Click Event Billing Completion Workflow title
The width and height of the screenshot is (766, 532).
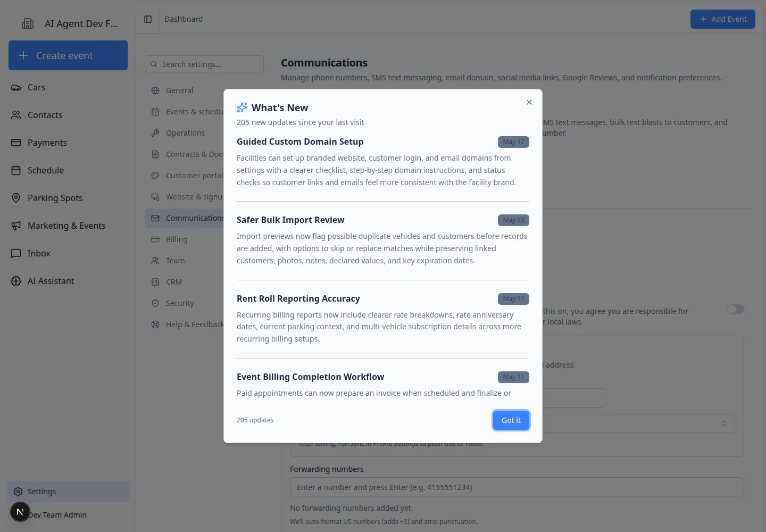point(310,377)
